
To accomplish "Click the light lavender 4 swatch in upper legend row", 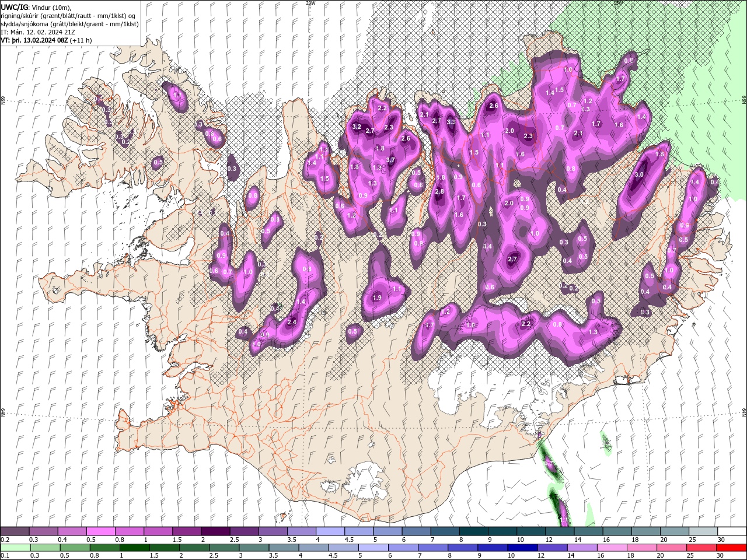I will [330, 531].
